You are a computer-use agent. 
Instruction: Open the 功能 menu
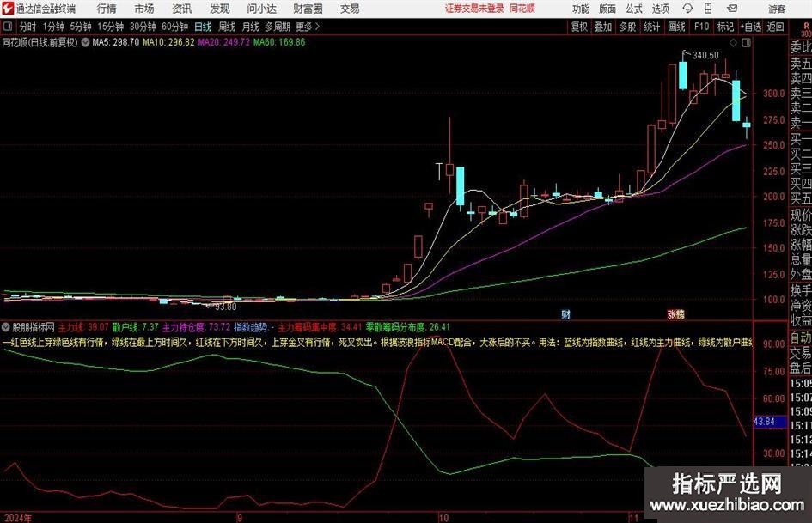tap(581, 9)
